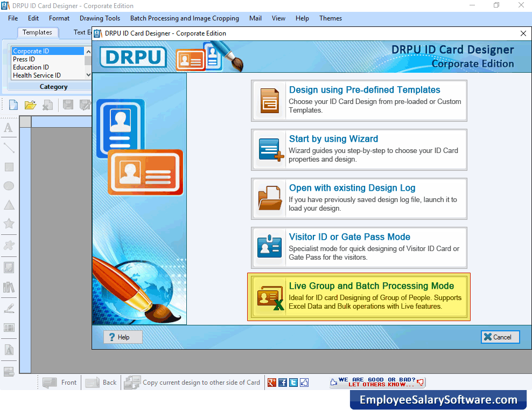Image resolution: width=532 pixels, height=410 pixels.
Task: Choose Start by using Wizard option
Action: [x=359, y=150]
